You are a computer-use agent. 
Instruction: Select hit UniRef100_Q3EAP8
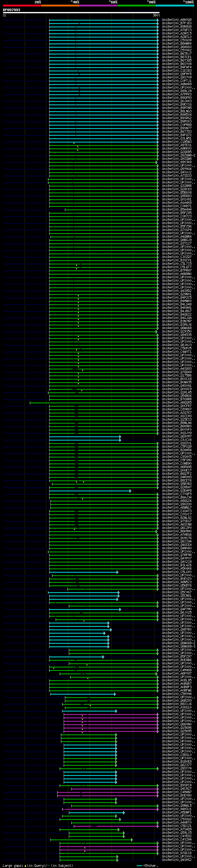pyautogui.click(x=177, y=491)
